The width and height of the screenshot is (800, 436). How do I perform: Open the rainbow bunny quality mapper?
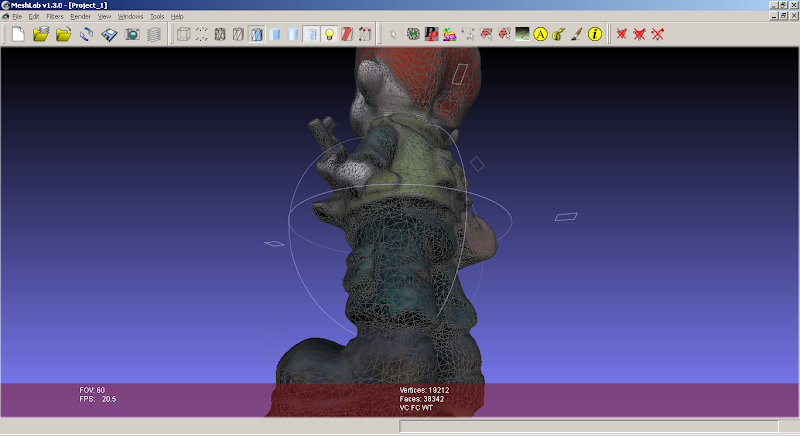coord(449,34)
